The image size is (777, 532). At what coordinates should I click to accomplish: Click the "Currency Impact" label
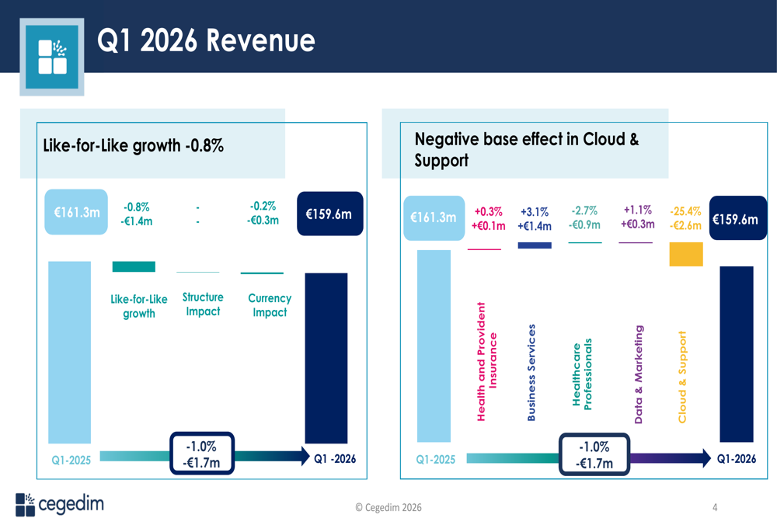[x=270, y=305]
